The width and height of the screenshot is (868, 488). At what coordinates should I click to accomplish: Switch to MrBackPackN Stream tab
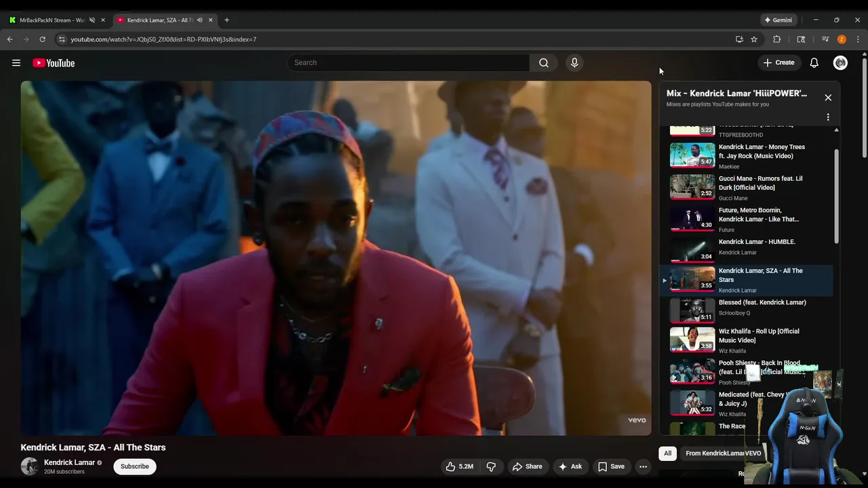pyautogui.click(x=52, y=20)
